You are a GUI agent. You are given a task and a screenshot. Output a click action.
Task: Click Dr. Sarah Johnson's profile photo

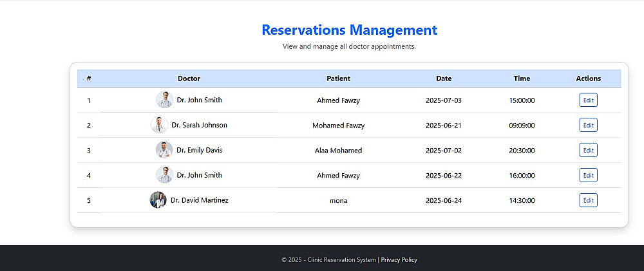tap(159, 125)
